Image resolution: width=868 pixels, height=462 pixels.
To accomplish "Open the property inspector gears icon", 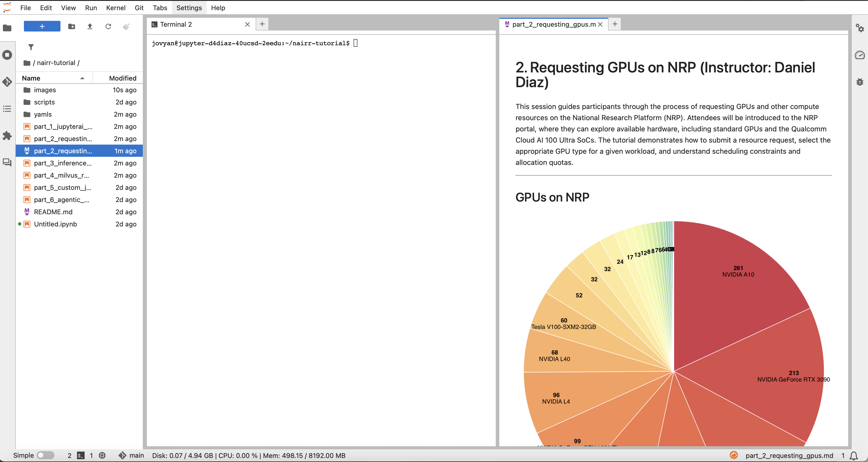I will (x=860, y=28).
